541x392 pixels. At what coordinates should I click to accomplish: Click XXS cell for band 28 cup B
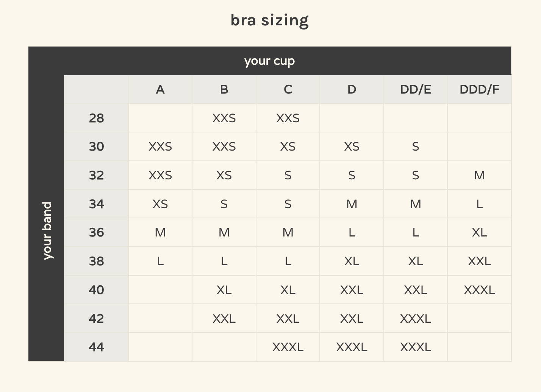(x=224, y=118)
